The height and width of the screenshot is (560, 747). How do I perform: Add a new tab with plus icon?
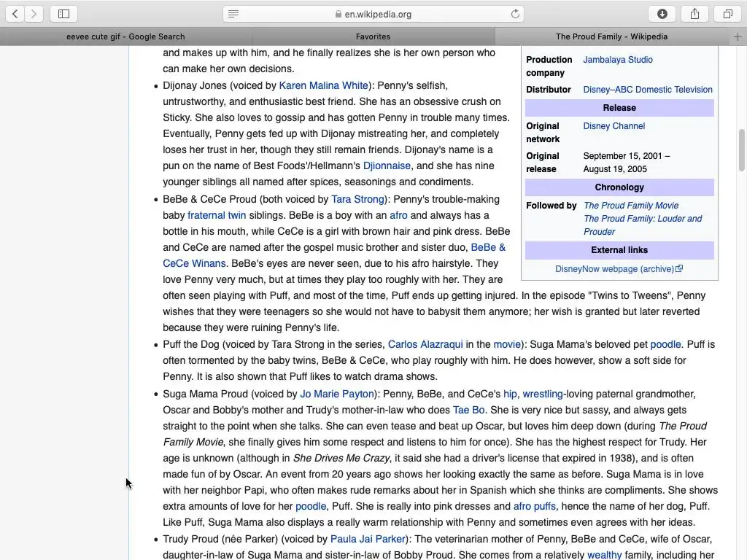pyautogui.click(x=738, y=36)
